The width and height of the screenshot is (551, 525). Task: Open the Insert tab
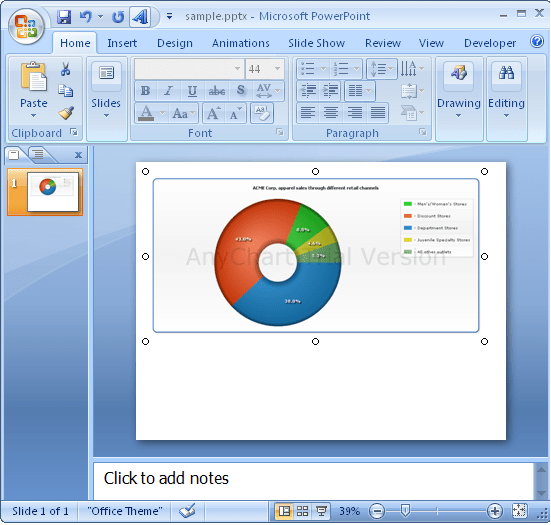click(122, 43)
